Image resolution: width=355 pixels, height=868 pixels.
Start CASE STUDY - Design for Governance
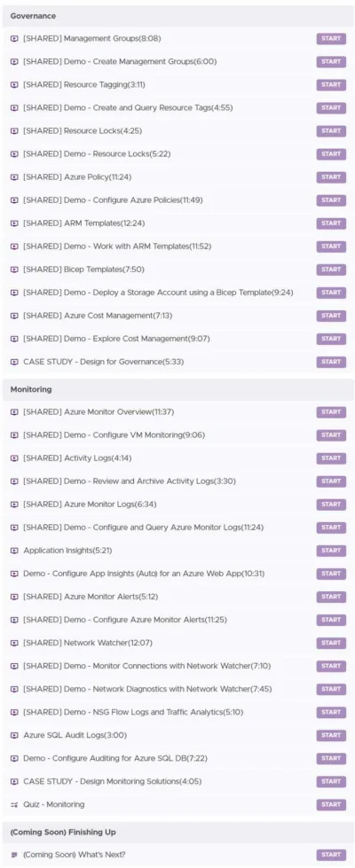pos(331,362)
